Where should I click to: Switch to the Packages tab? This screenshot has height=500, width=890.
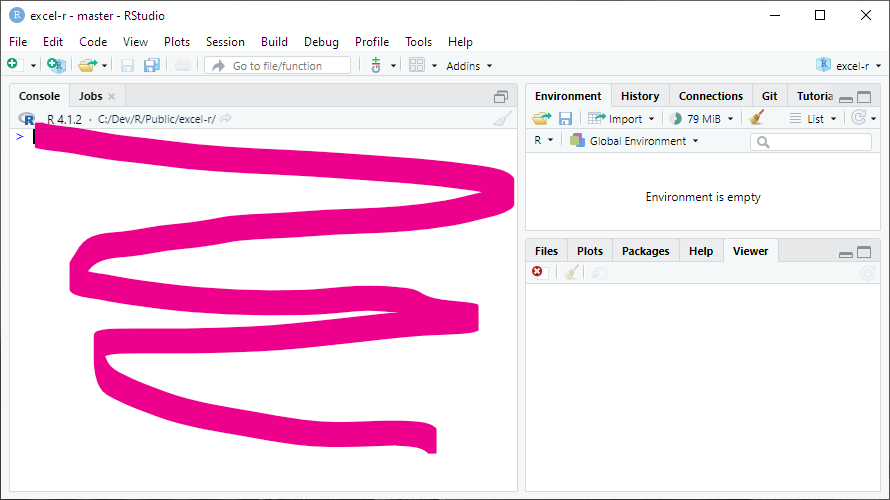tap(645, 251)
